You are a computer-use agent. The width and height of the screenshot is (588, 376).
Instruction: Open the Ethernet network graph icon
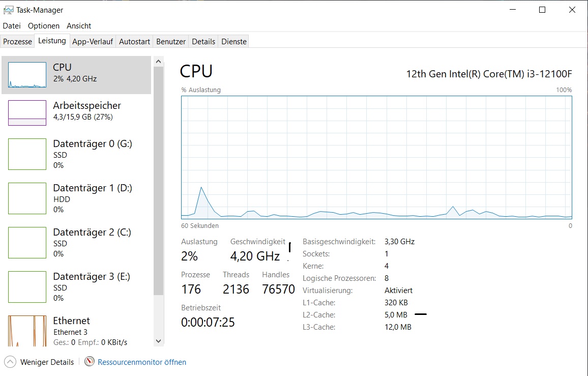27,331
